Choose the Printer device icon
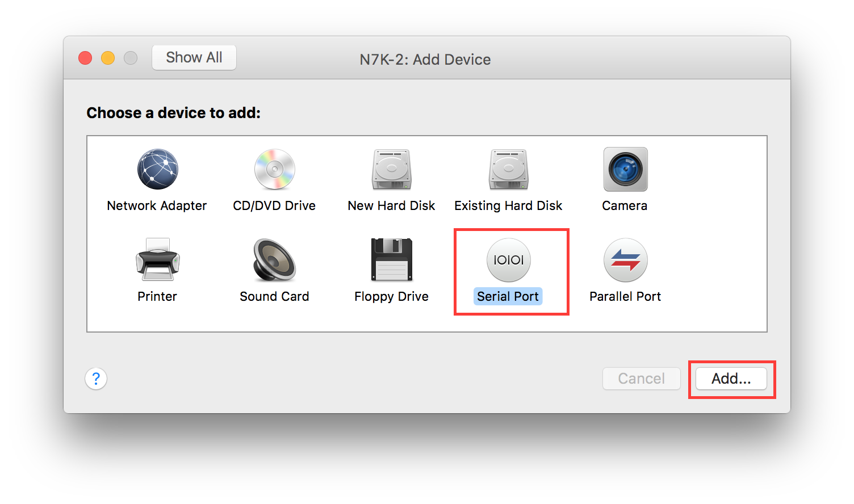 click(x=158, y=259)
